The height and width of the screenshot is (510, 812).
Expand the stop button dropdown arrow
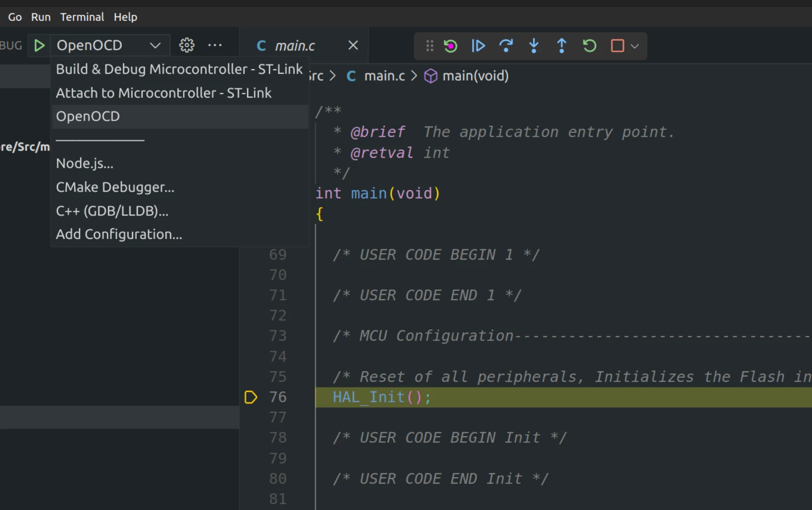point(635,46)
